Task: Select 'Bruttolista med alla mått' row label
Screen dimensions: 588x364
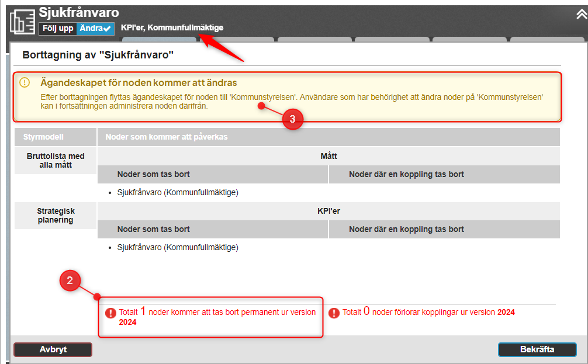Action: [56, 160]
